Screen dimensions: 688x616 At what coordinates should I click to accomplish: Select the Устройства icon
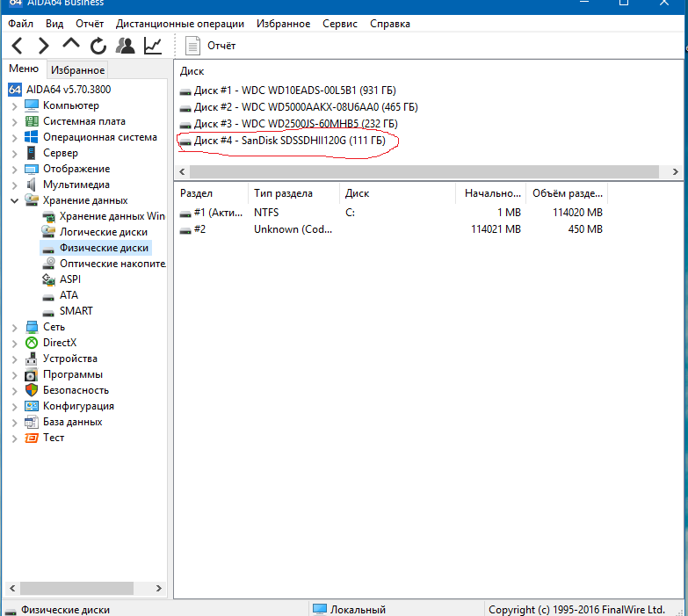click(x=32, y=359)
